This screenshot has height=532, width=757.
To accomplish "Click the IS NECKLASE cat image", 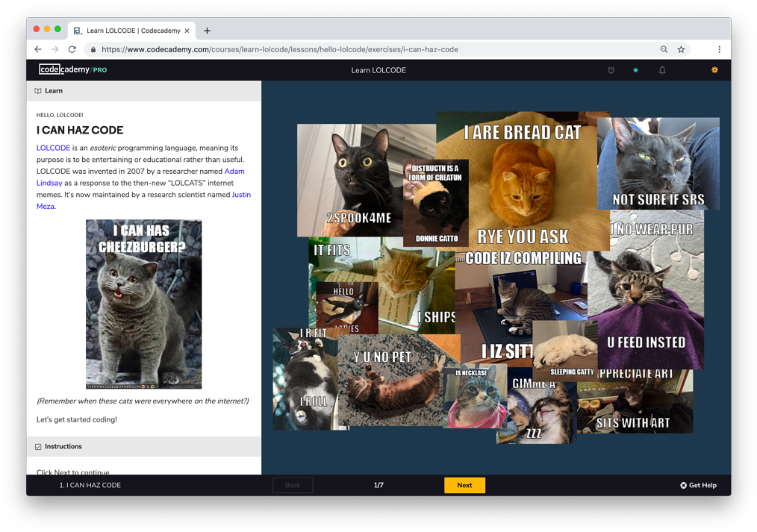I will (x=475, y=397).
